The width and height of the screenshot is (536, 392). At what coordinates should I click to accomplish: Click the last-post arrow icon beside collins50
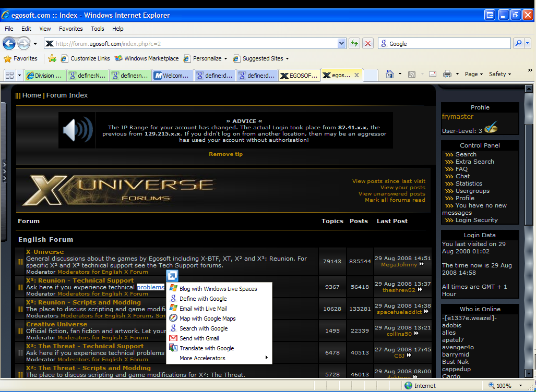click(416, 333)
